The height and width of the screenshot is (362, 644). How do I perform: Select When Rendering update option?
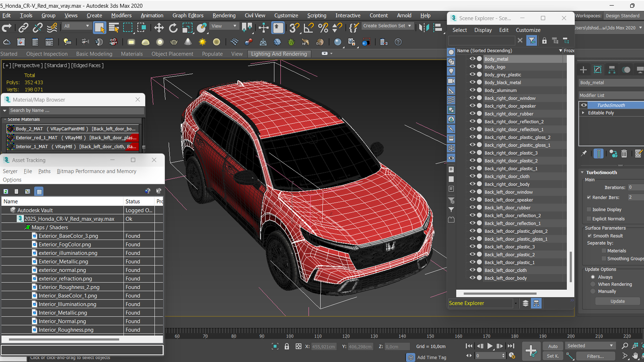593,284
